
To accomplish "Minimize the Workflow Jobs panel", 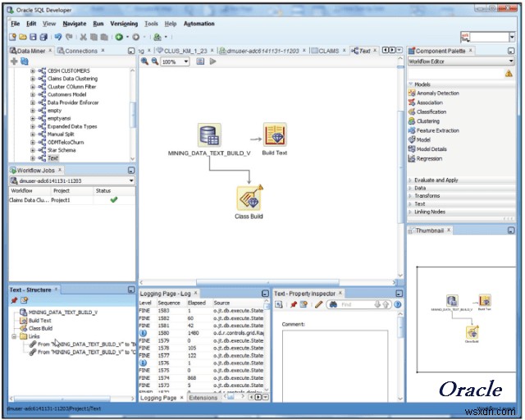I will [x=131, y=171].
